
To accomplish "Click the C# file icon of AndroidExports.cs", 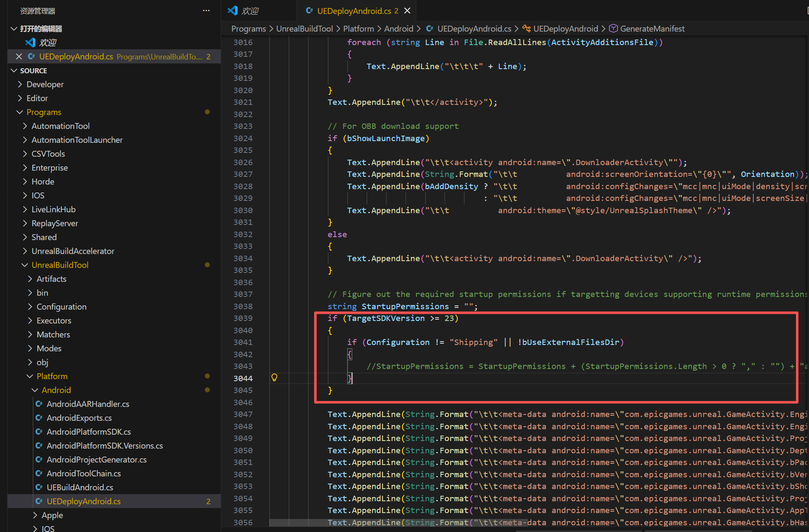I will pyautogui.click(x=39, y=418).
